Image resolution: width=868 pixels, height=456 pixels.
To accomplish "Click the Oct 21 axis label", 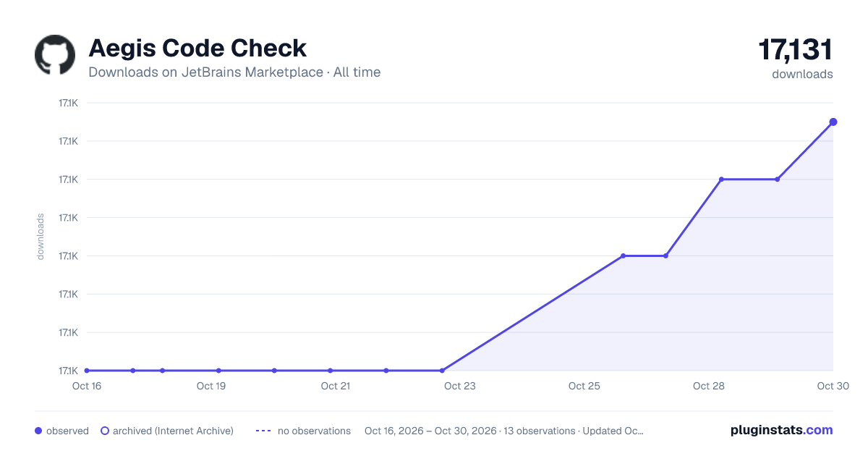I will [x=336, y=386].
